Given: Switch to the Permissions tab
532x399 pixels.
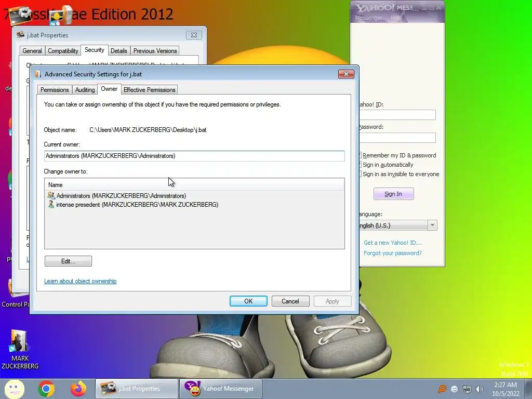Looking at the screenshot, I should point(55,90).
